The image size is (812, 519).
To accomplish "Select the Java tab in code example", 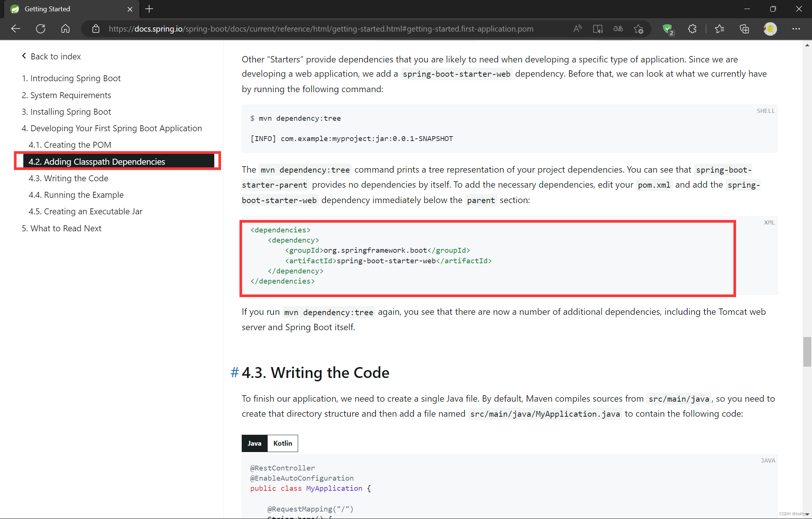I will [x=255, y=443].
